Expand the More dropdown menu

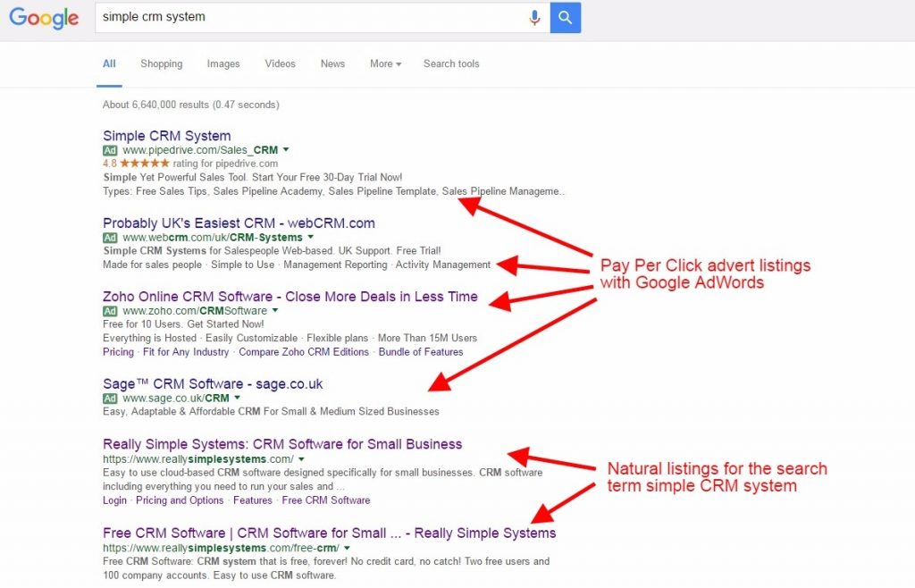385,64
